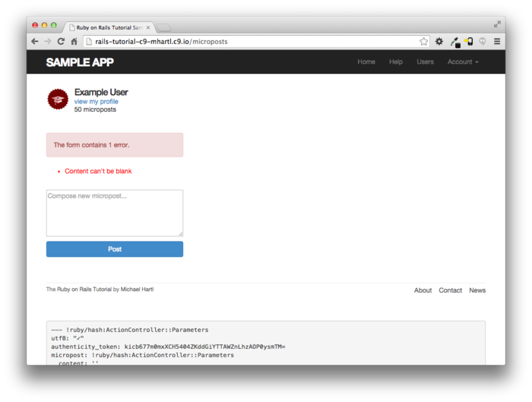
Task: Click the 'utf8' debug line
Action: (68, 338)
